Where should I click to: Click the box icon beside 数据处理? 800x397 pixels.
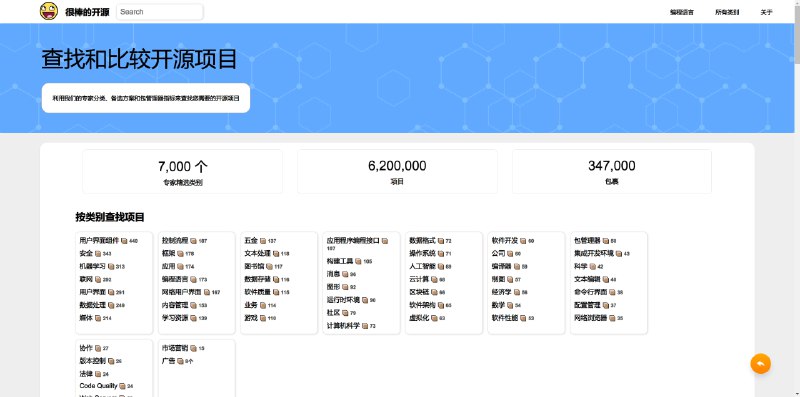point(111,305)
